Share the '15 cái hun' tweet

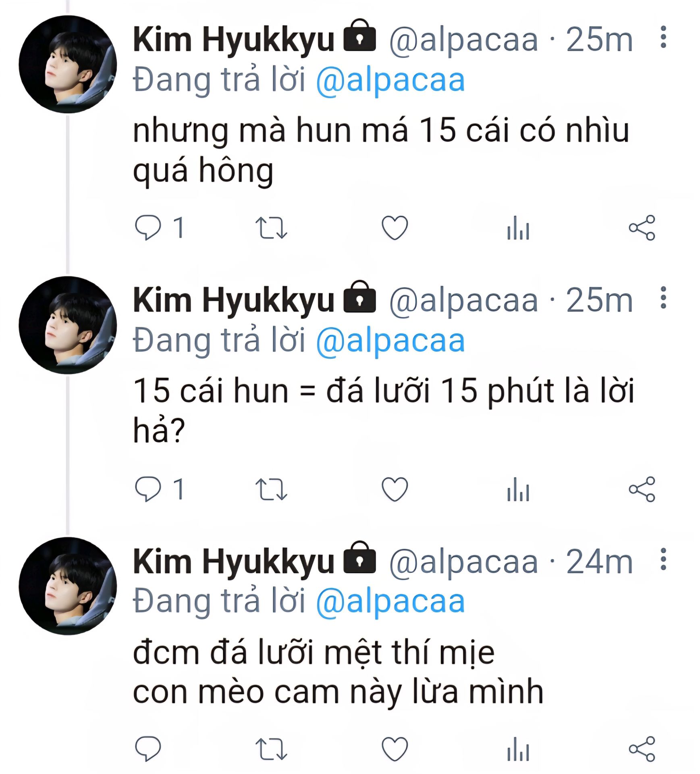click(642, 489)
